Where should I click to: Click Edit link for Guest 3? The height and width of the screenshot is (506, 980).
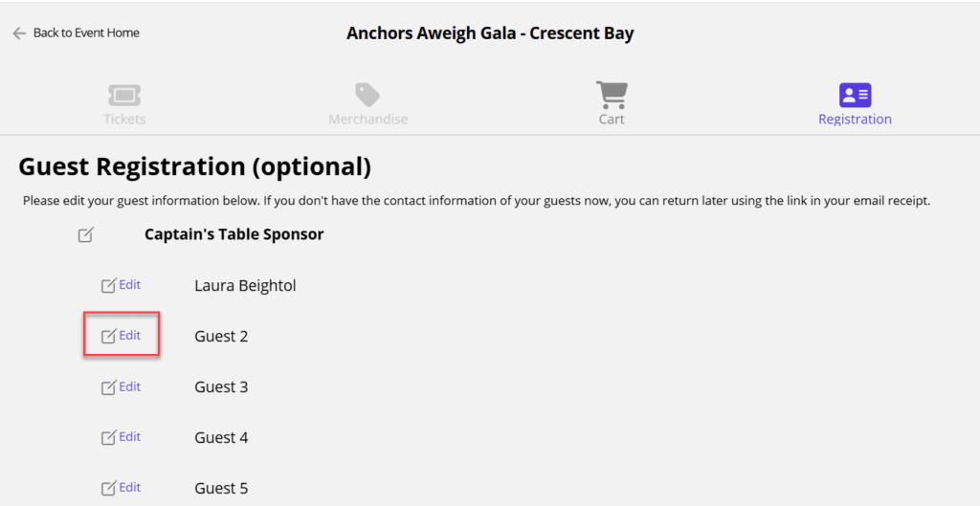[x=130, y=386]
